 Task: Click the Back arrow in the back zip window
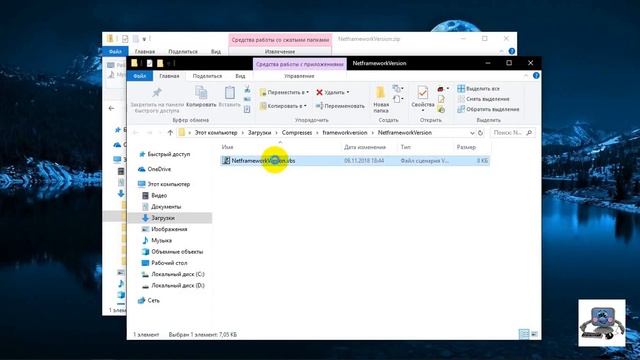click(111, 108)
